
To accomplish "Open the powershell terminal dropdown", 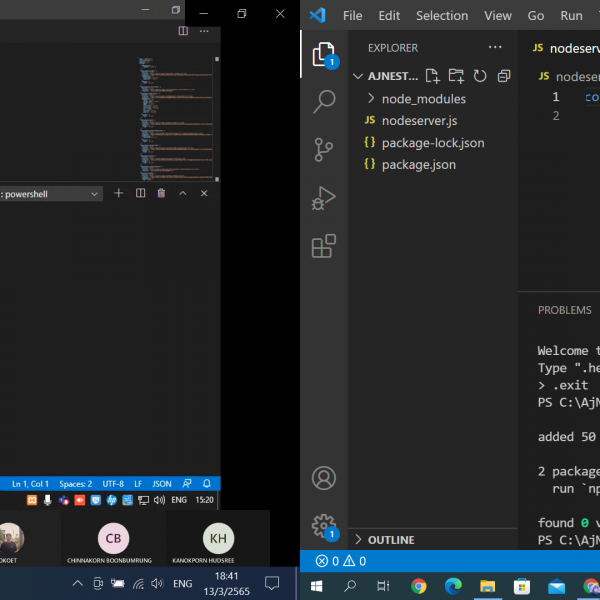I will (96, 194).
